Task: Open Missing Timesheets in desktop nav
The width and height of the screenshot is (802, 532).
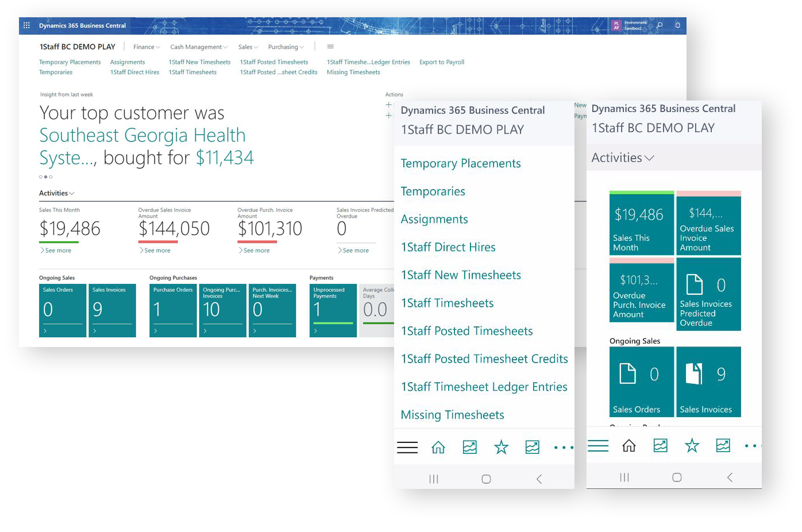Action: click(353, 72)
